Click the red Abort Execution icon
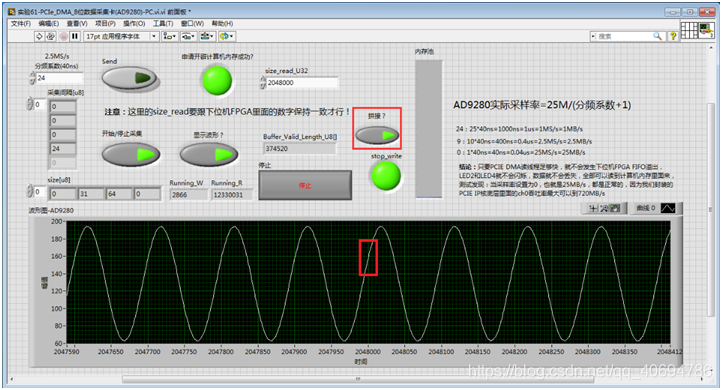Viewport: 722px width, 390px height. [x=64, y=36]
